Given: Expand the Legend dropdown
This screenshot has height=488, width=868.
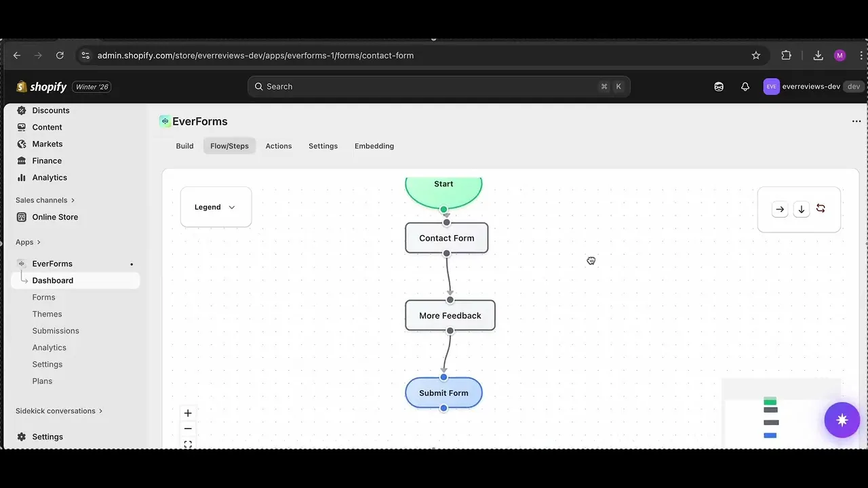Looking at the screenshot, I should click(x=216, y=207).
